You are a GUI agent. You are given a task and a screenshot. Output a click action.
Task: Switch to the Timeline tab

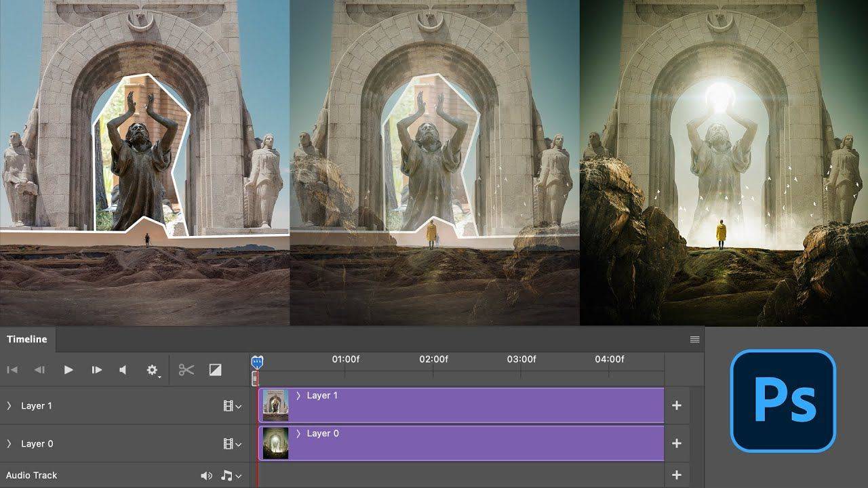click(26, 339)
